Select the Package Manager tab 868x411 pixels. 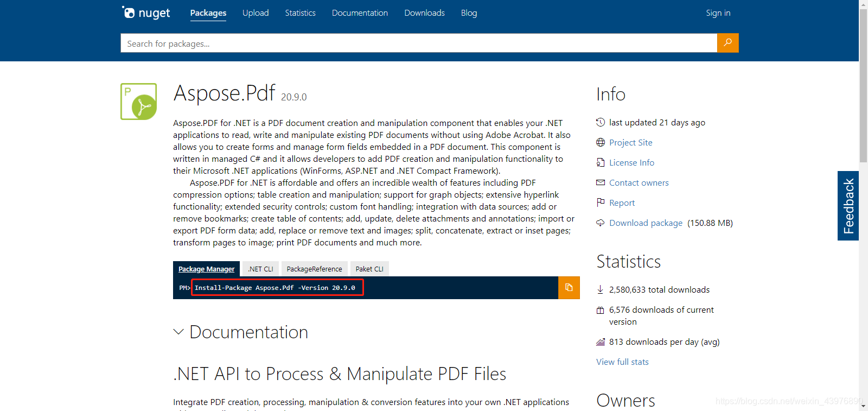tap(206, 269)
